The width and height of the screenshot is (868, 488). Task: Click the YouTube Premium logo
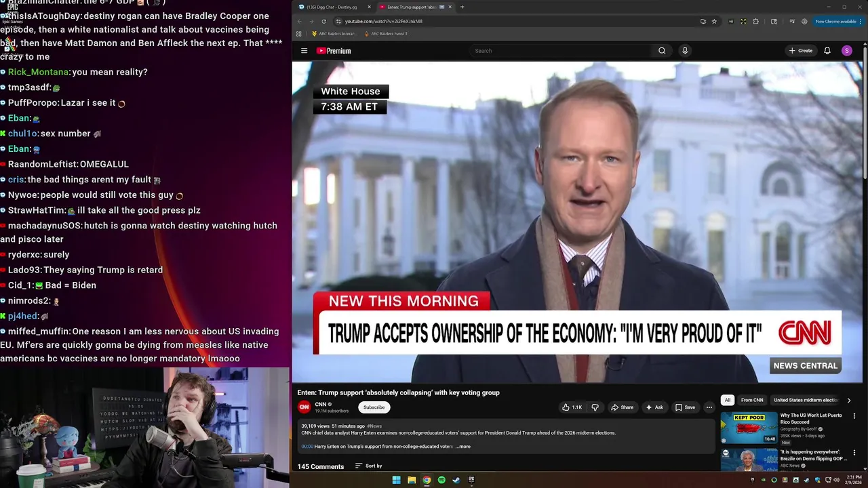coord(334,51)
